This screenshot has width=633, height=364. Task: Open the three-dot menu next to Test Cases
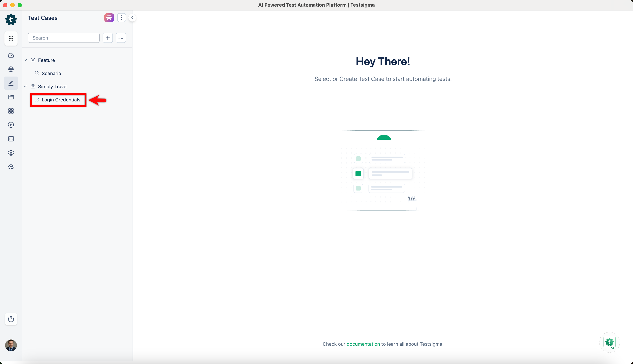point(122,18)
